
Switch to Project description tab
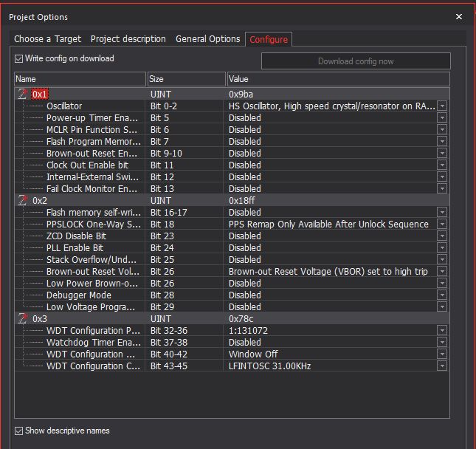click(x=128, y=39)
